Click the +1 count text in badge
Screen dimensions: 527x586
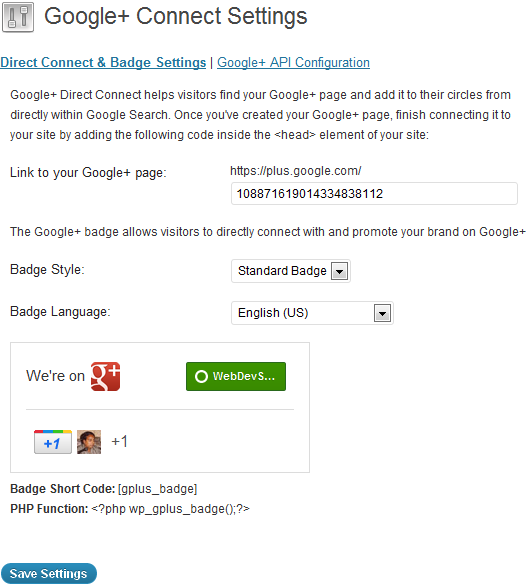(120, 441)
